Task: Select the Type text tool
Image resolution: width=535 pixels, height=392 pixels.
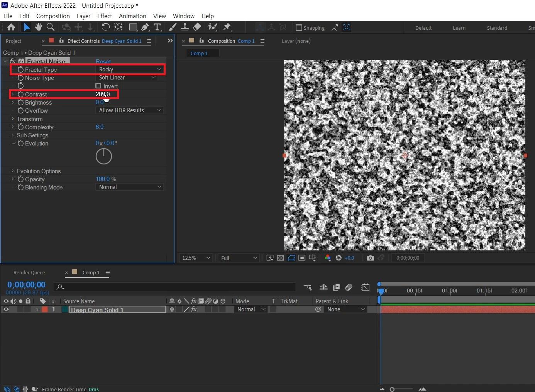Action: click(x=157, y=27)
